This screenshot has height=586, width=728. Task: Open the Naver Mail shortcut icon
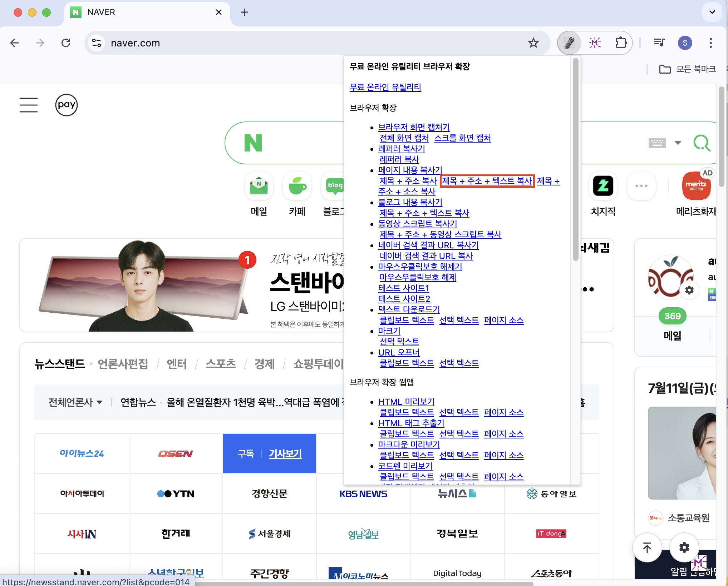click(x=259, y=186)
